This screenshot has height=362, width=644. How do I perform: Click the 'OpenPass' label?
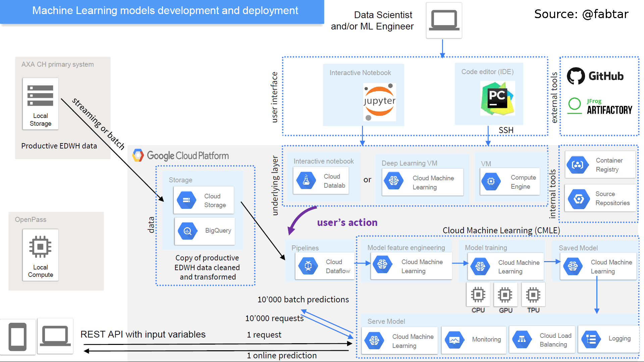point(31,220)
